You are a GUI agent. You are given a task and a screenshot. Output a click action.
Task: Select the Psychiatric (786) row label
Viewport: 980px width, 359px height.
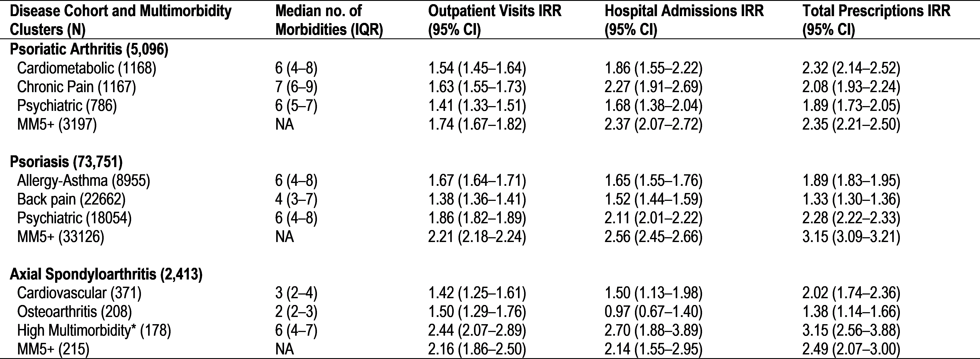[x=67, y=106]
